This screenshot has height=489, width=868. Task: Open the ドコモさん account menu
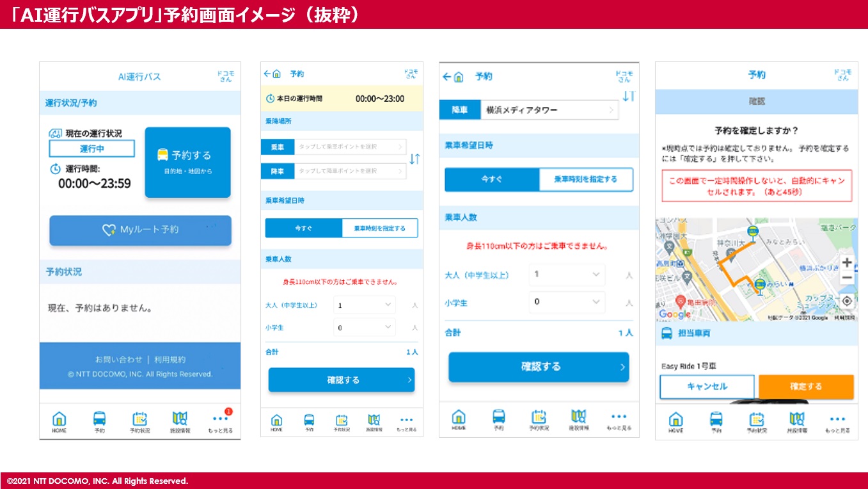coord(226,74)
